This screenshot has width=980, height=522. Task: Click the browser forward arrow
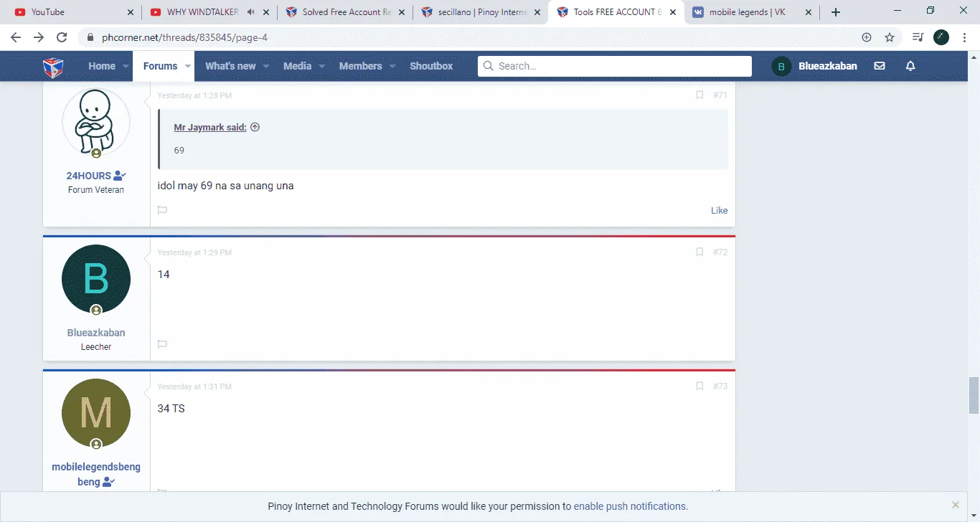[x=39, y=37]
